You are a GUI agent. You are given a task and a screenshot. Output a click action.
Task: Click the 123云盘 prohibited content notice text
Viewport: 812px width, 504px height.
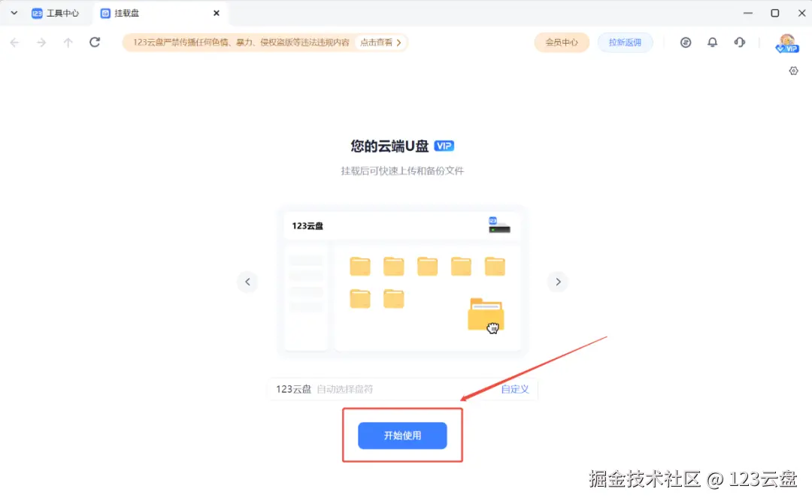tap(241, 42)
